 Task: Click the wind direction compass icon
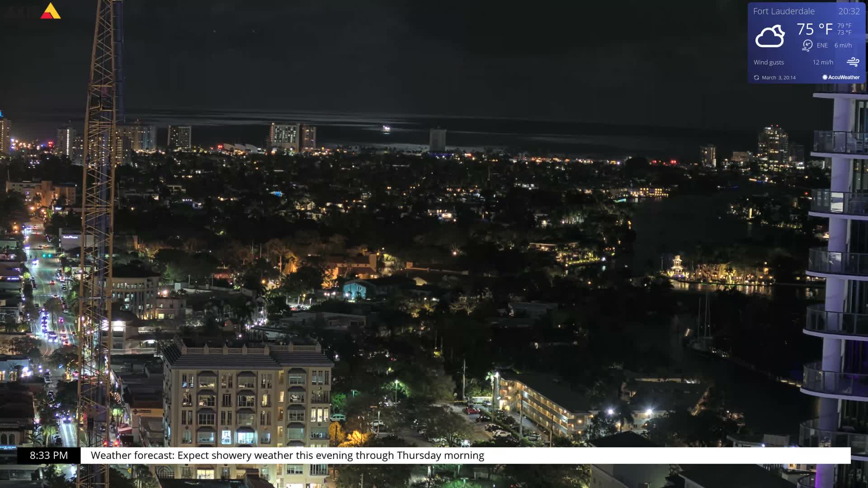pyautogui.click(x=807, y=45)
